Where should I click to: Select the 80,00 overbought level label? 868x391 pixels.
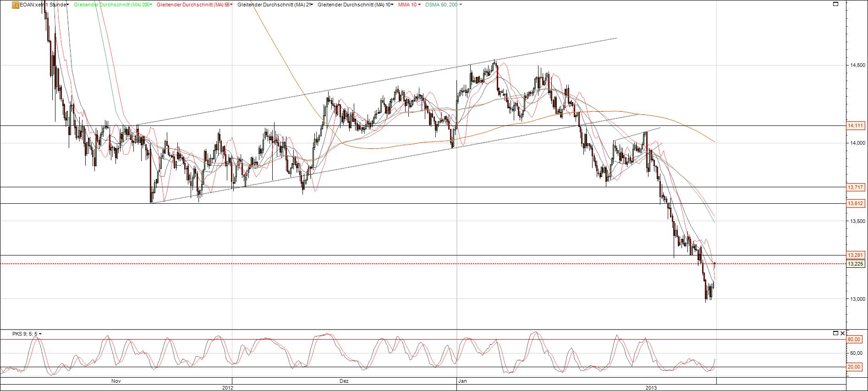click(853, 339)
